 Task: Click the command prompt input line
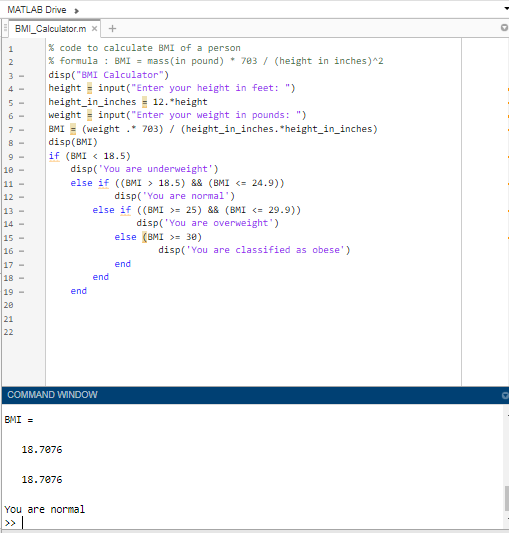tap(252, 523)
